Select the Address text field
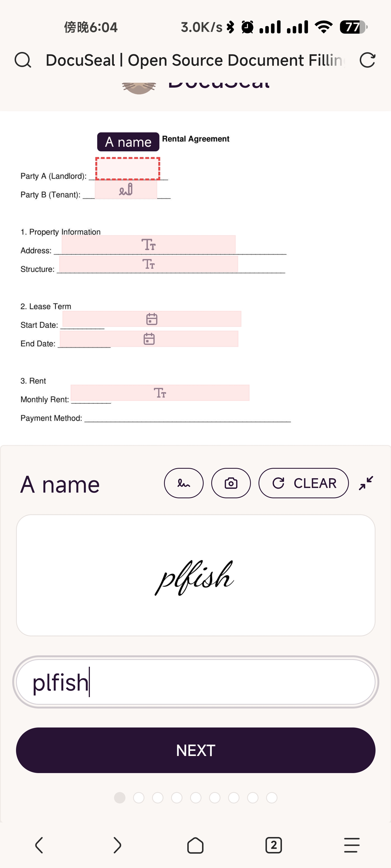 [x=149, y=244]
